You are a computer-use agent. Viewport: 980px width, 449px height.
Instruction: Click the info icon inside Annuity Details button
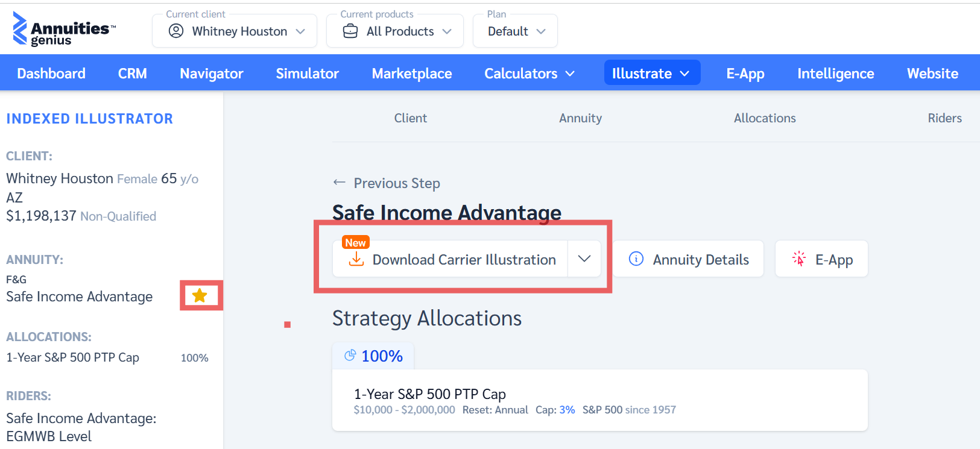(x=636, y=259)
